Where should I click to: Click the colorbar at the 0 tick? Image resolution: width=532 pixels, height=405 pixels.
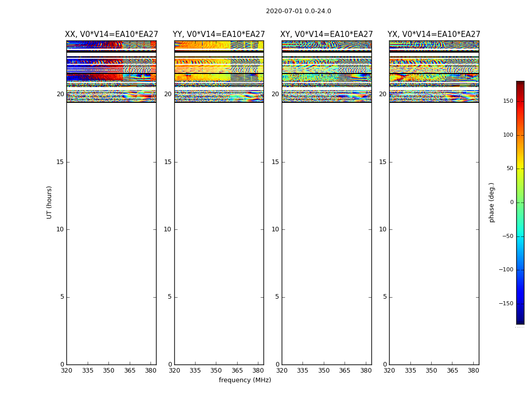click(x=520, y=202)
